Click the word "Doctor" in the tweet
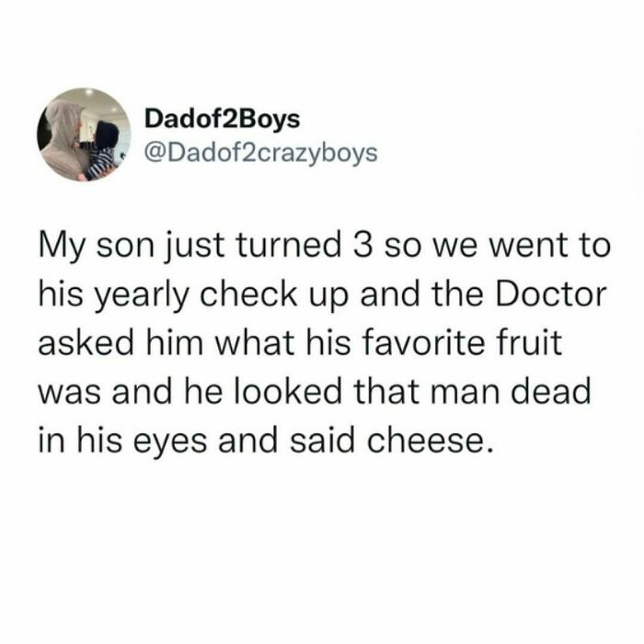Viewport: 644px width, 644px height. (550, 294)
